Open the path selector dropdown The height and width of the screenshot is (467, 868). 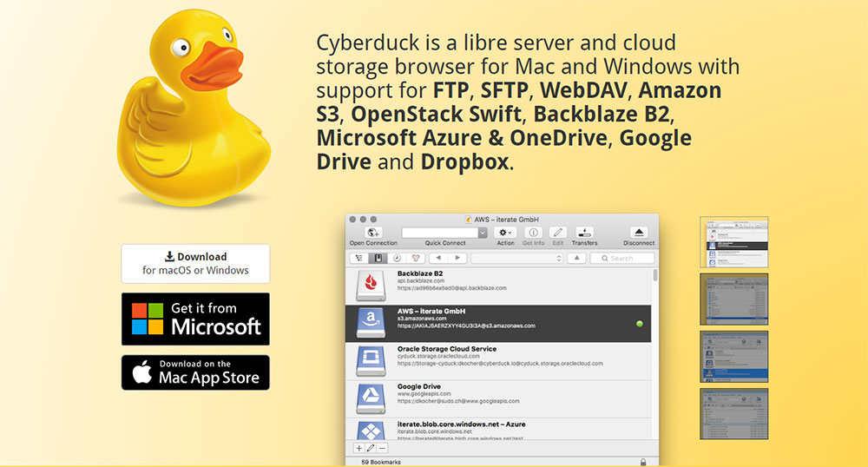pyautogui.click(x=517, y=259)
